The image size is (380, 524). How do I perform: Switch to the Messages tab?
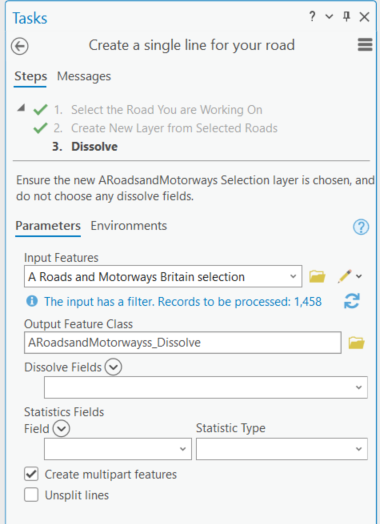tap(84, 76)
